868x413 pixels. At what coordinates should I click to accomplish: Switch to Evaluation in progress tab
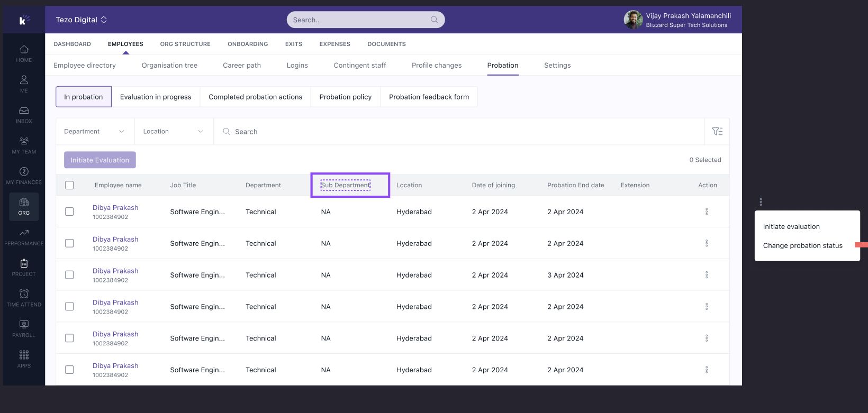pyautogui.click(x=156, y=97)
